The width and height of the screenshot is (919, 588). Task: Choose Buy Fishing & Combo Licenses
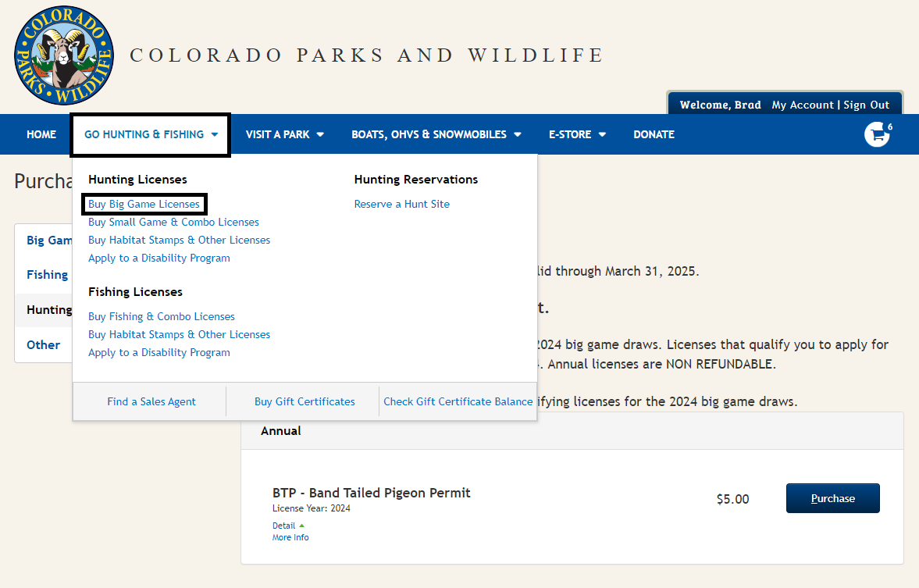click(x=161, y=316)
